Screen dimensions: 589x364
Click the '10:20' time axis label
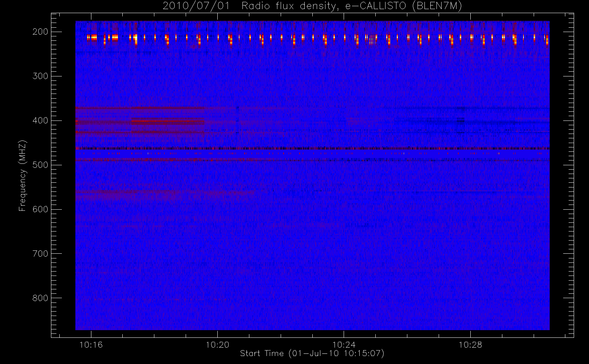click(x=217, y=345)
